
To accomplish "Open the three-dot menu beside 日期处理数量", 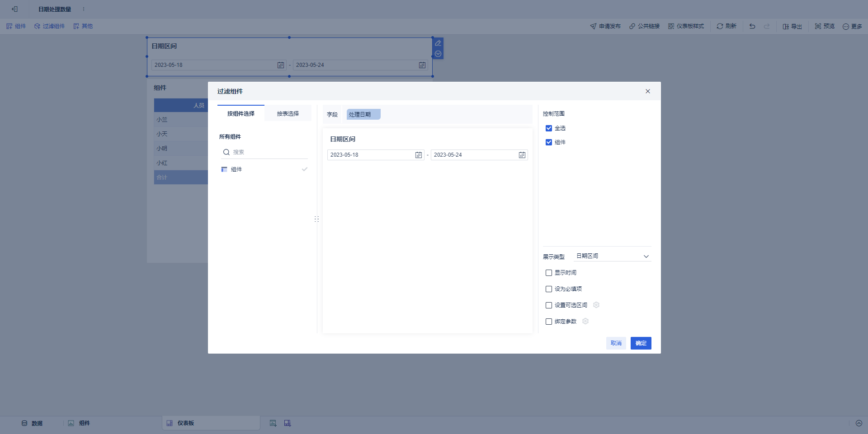I will tap(84, 9).
